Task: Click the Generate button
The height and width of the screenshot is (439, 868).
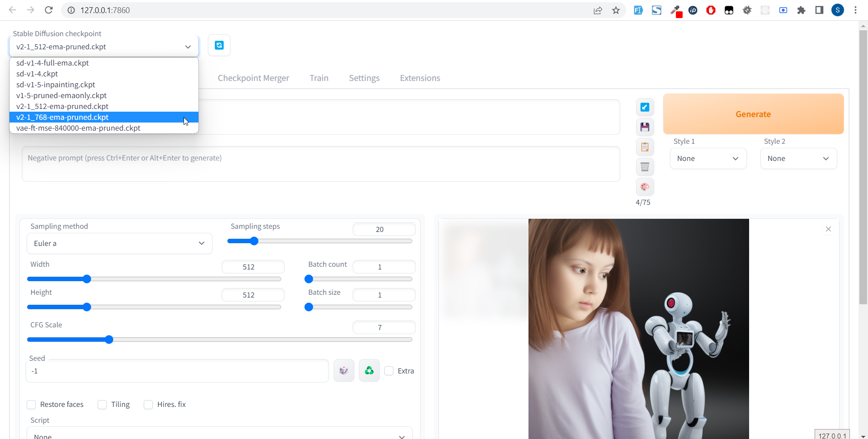Action: [x=753, y=114]
